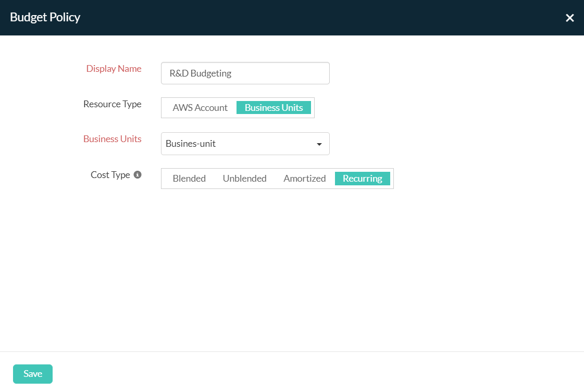Click the Budget Policy header title
The image size is (584, 392).
coord(45,17)
